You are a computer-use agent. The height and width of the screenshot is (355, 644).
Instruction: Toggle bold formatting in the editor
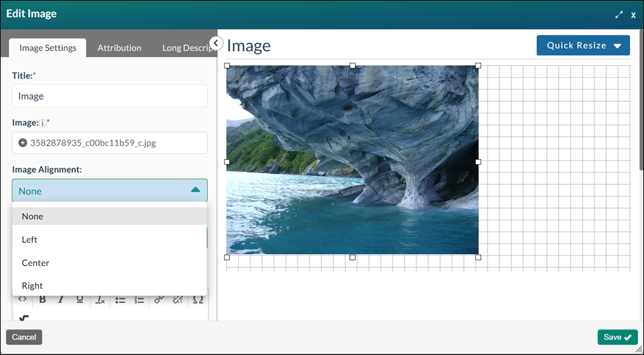(42, 300)
